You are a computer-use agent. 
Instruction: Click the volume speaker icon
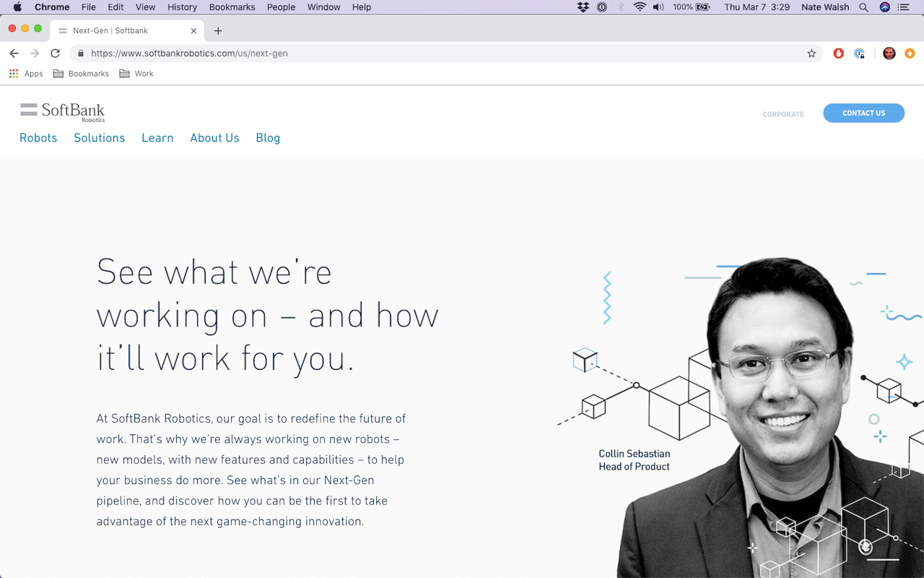(x=658, y=7)
